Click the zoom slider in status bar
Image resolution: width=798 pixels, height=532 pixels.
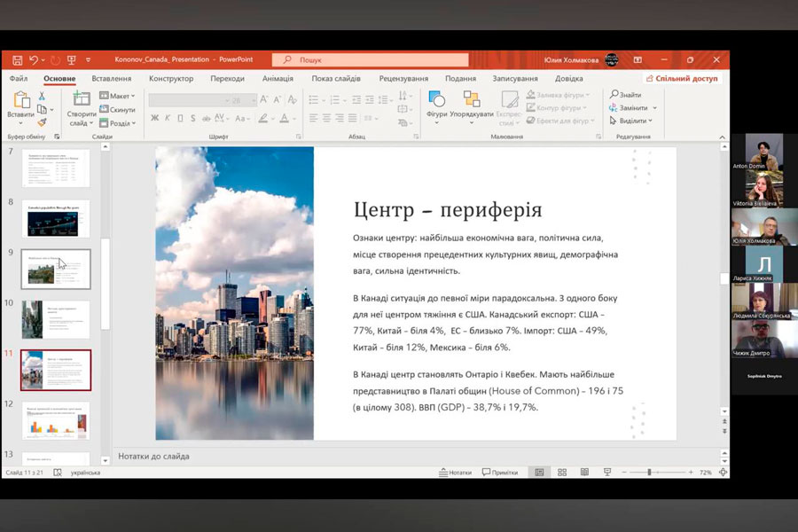[x=649, y=473]
